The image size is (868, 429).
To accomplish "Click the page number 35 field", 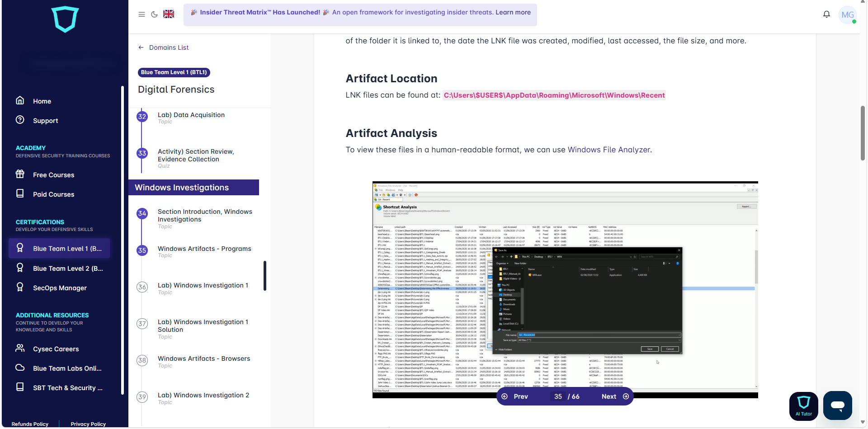I will click(558, 396).
